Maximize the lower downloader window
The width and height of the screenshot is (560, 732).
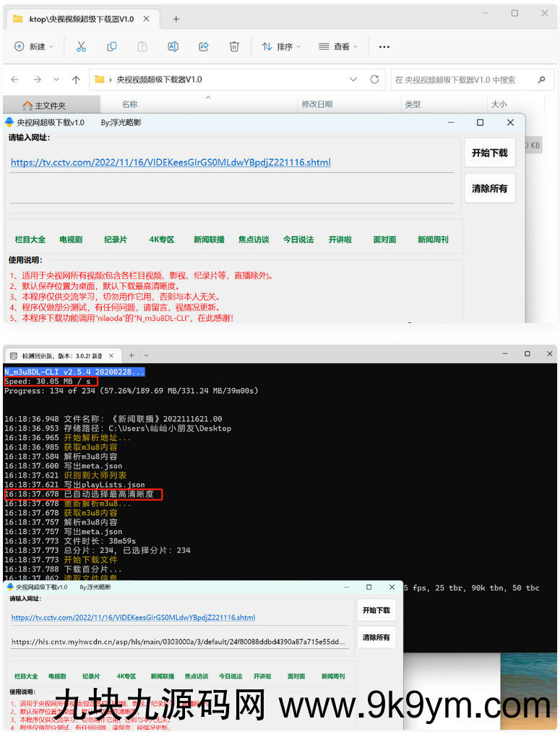point(369,587)
